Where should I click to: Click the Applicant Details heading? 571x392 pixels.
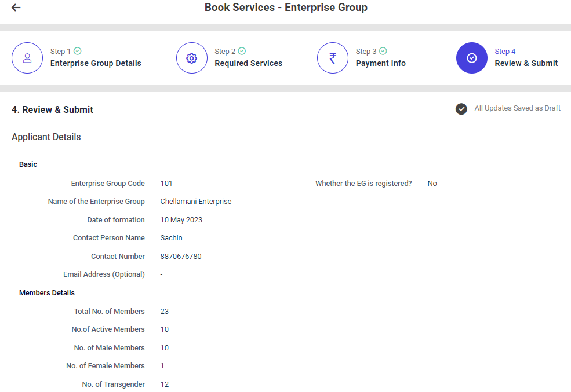(x=46, y=137)
